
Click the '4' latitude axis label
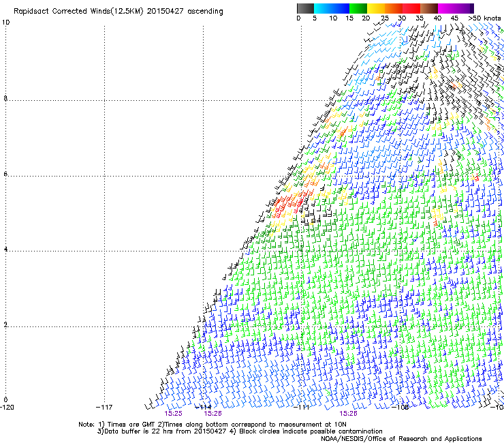click(x=5, y=249)
